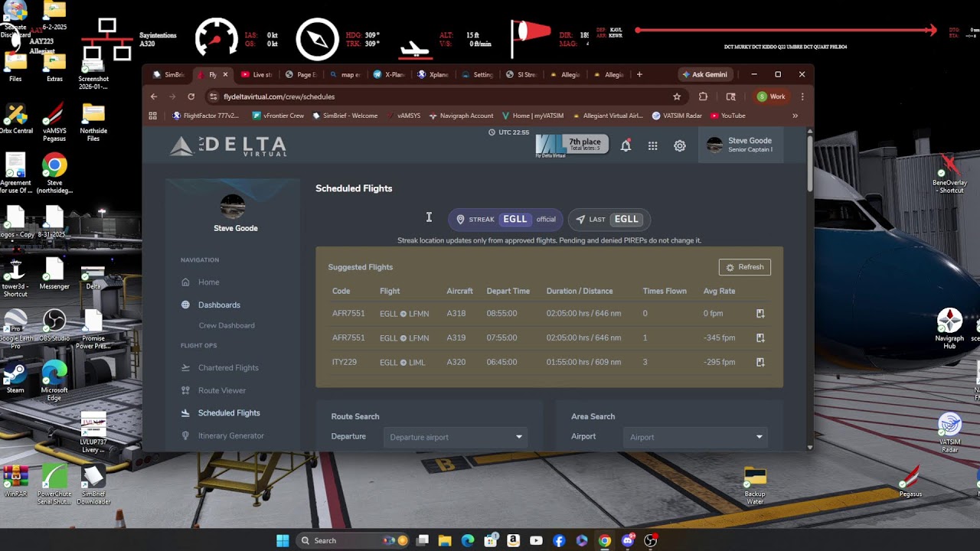Viewport: 980px width, 551px height.
Task: Switch to the Page E browser tab
Action: click(301, 74)
